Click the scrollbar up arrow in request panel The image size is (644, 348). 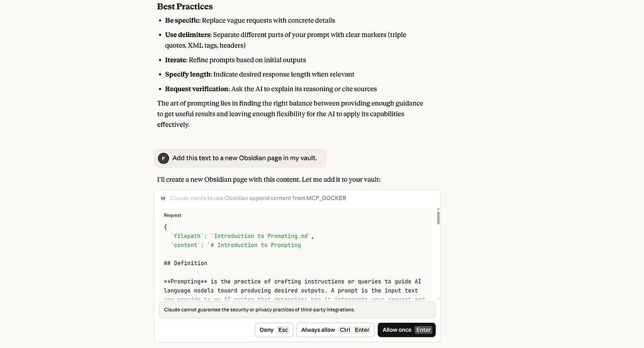[438, 210]
